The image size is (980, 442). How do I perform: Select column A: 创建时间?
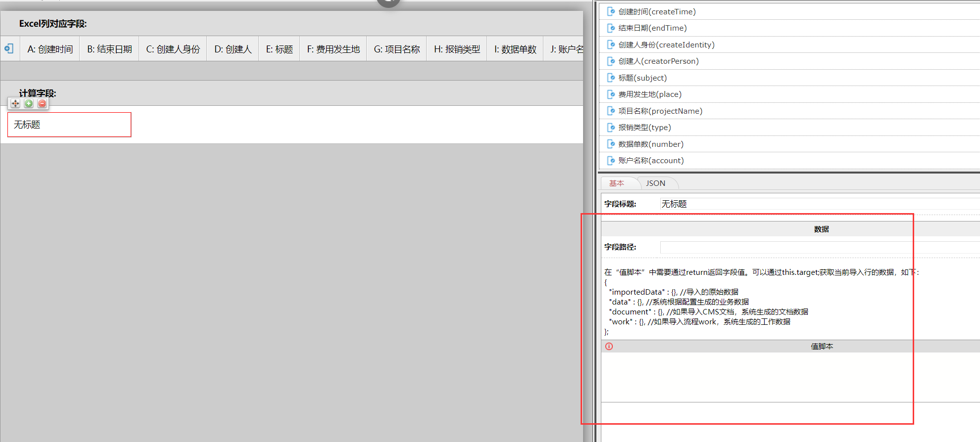coord(50,49)
